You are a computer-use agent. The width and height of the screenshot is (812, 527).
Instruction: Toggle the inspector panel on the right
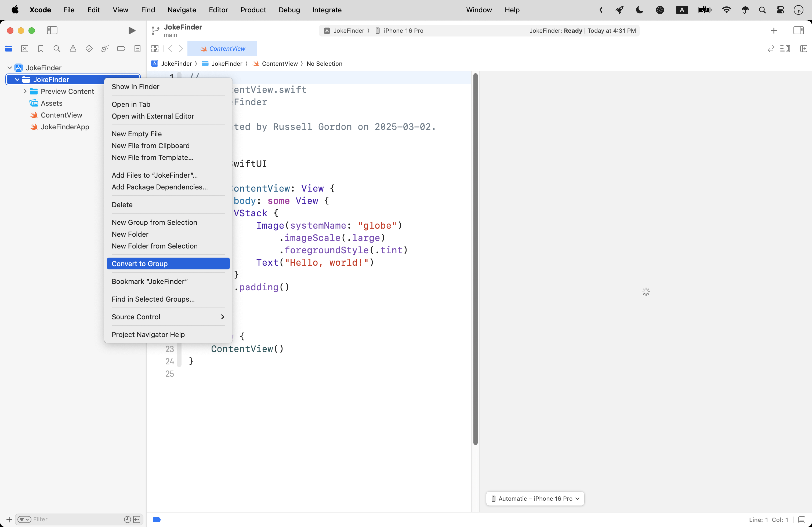click(798, 31)
